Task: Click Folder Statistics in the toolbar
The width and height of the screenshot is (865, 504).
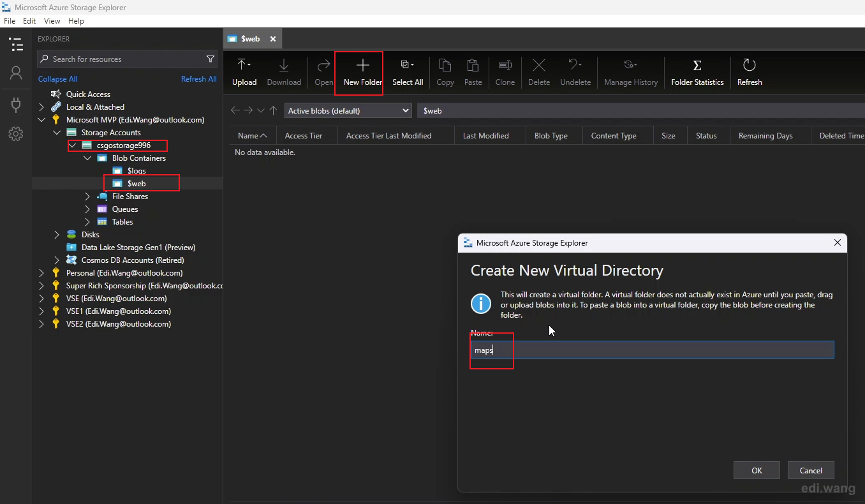Action: coord(697,72)
